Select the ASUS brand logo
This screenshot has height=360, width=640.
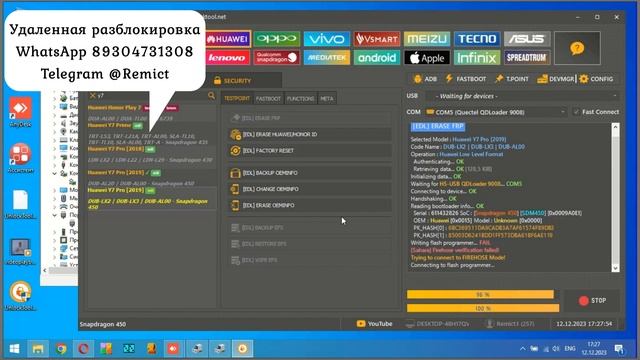click(x=527, y=39)
